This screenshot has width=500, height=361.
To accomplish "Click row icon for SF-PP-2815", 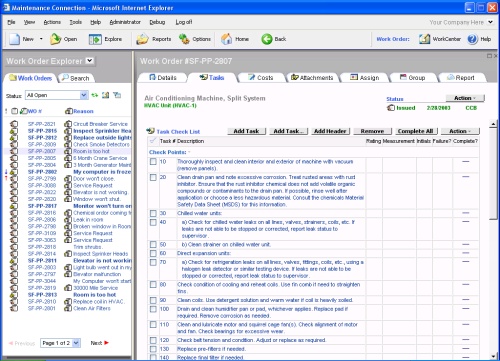I will (x=14, y=131).
